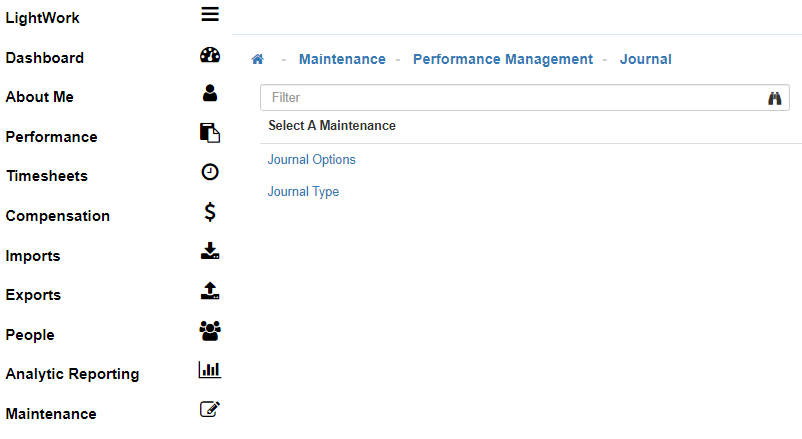Click the People group icon
Screen dimensions: 802x439
click(x=209, y=330)
